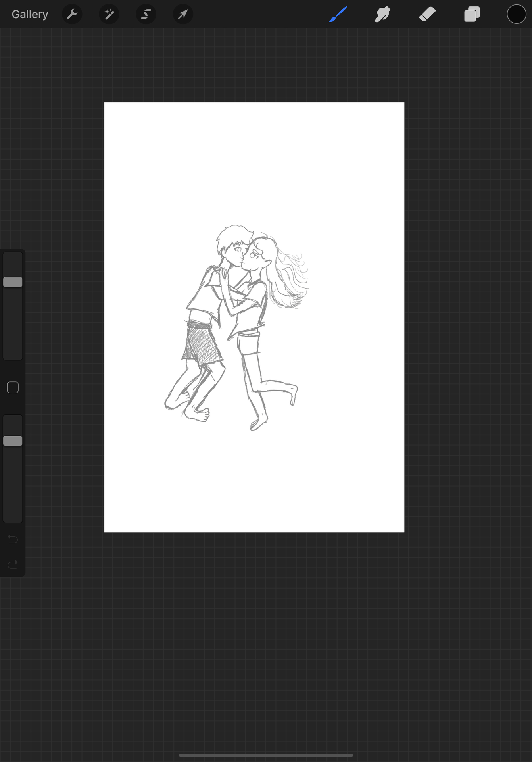The image size is (532, 762).
Task: Click the brush opacity slider handle
Action: point(13,441)
